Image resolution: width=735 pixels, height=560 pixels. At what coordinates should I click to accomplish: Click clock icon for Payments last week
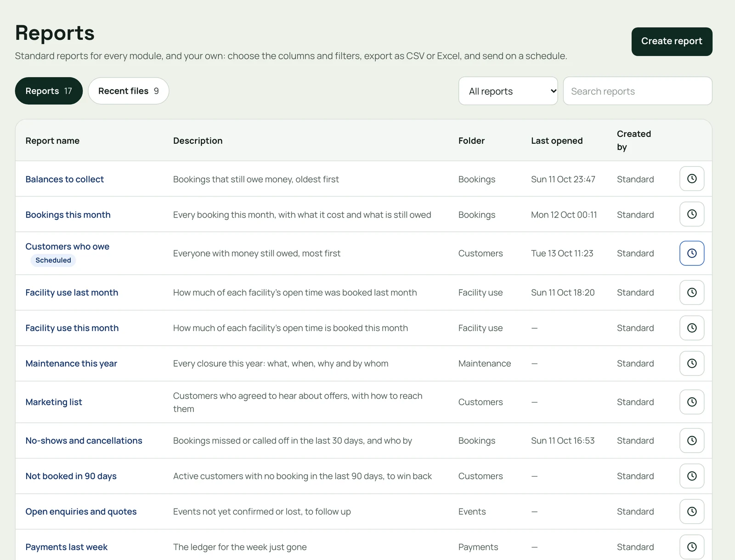click(x=692, y=547)
